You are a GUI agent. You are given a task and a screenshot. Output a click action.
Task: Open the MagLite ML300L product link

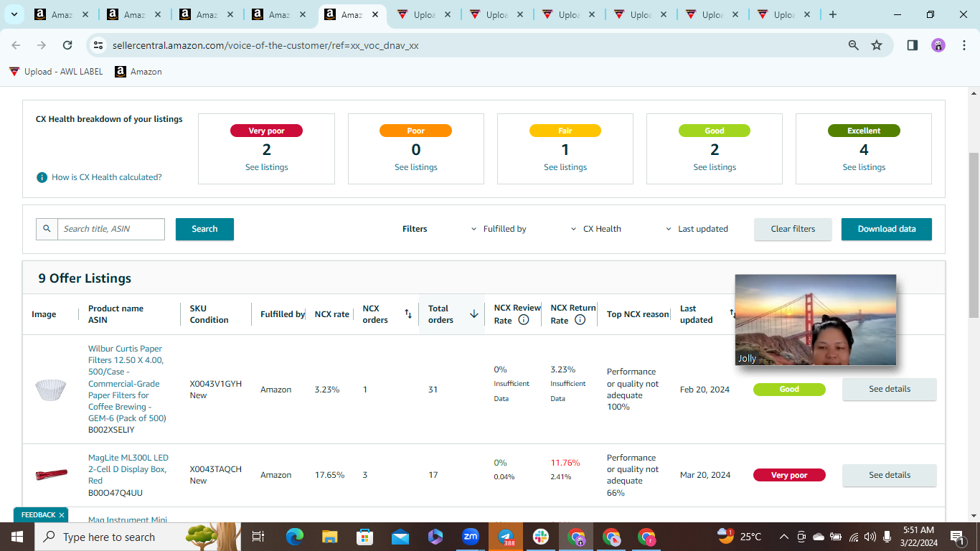point(128,469)
